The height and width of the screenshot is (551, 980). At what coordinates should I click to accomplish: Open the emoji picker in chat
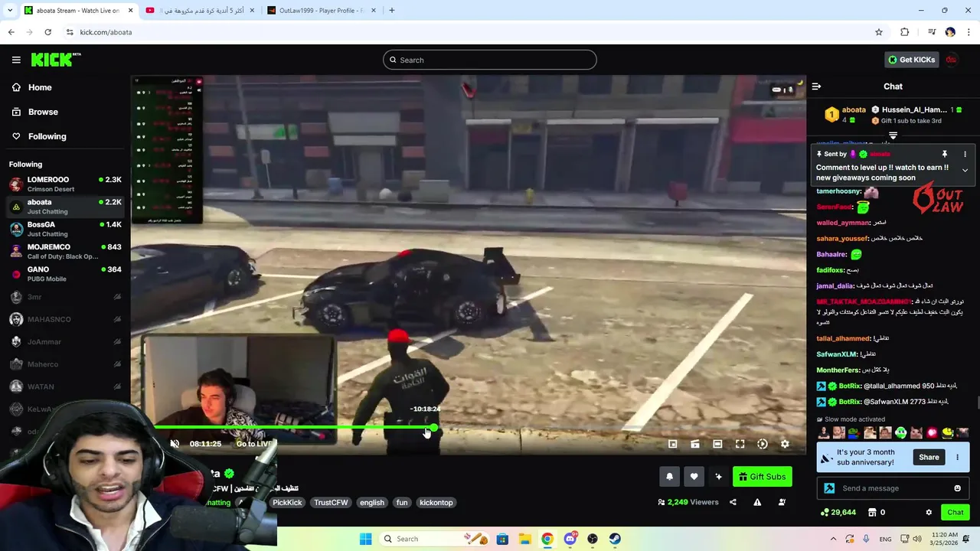957,488
